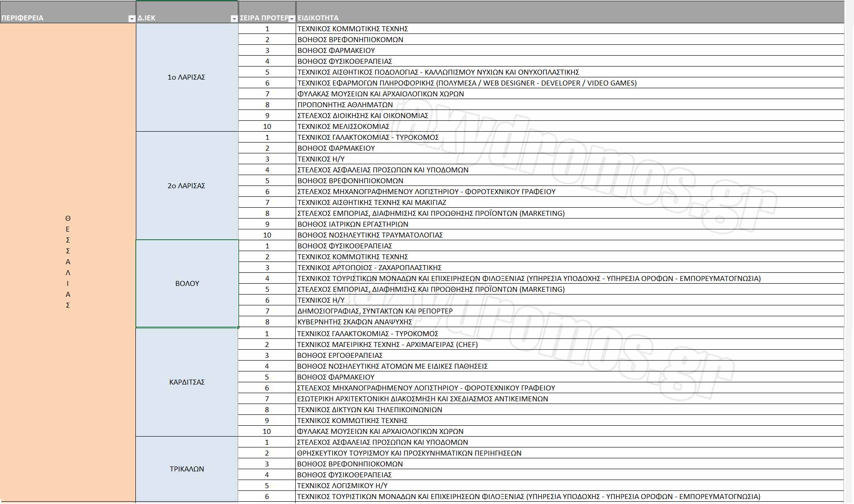The image size is (854, 504).
Task: Click ΤΕΧΝΙΚΟΣ ΛΟΓΙΣΜΙΚΟΥ Η/Υ cell
Action: point(570,485)
